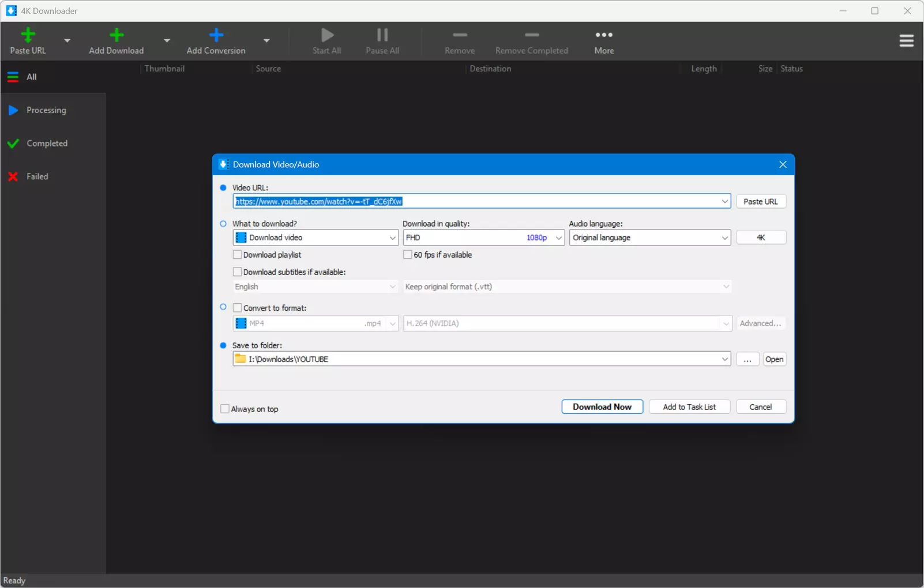
Task: Toggle the Always on top checkbox
Action: click(x=225, y=409)
